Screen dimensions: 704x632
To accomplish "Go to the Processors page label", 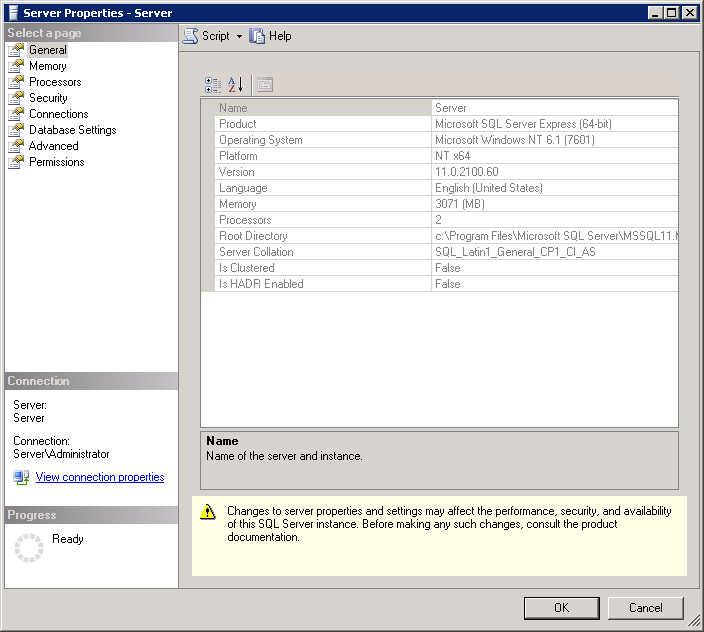I will (x=55, y=82).
